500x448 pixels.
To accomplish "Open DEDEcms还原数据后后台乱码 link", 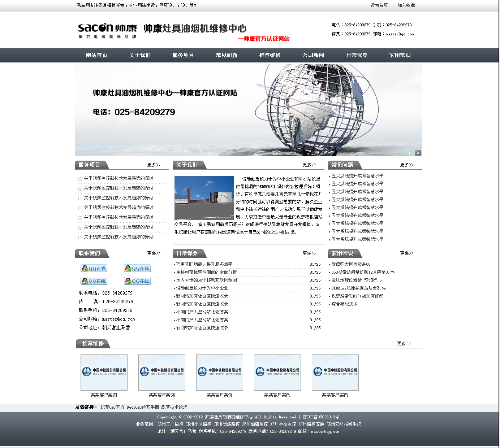I will 358,288.
